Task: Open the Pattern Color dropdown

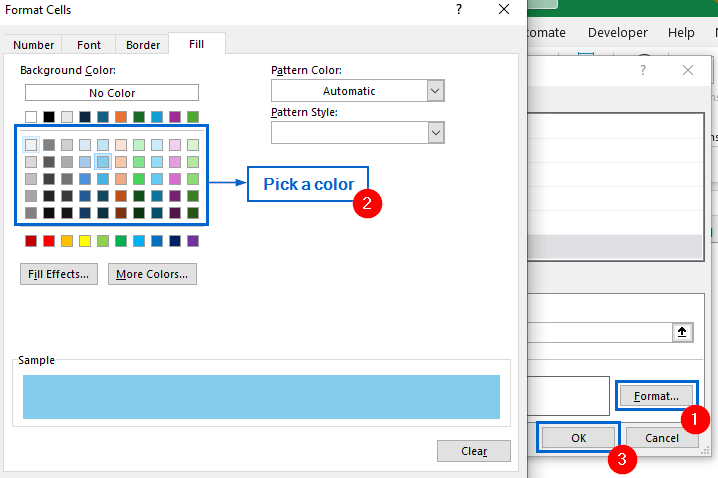Action: point(435,91)
